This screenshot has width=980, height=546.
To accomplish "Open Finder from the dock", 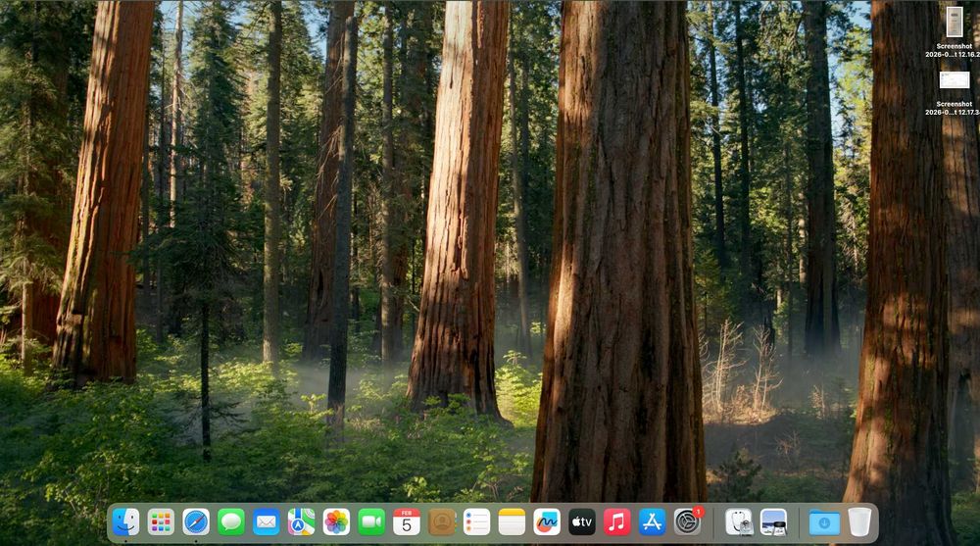I will (x=125, y=521).
